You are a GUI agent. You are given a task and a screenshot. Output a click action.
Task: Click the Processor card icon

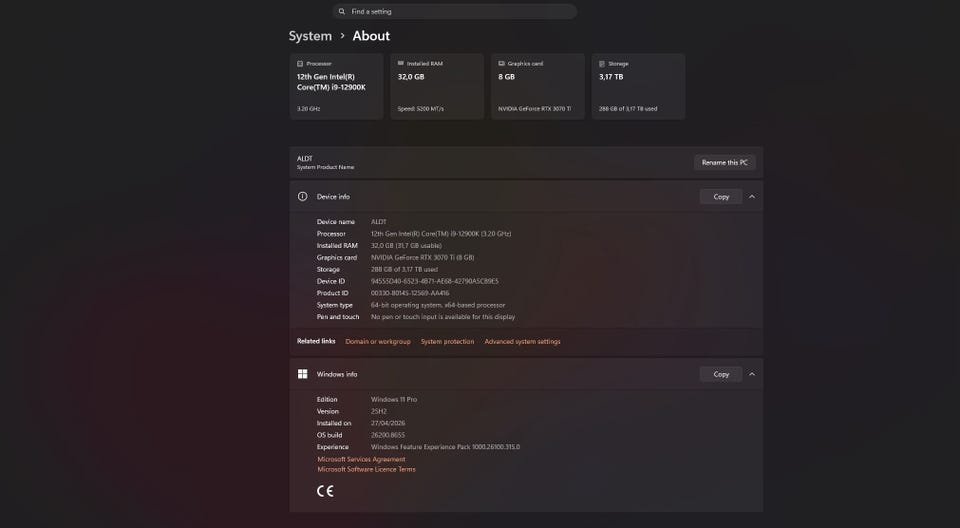300,64
